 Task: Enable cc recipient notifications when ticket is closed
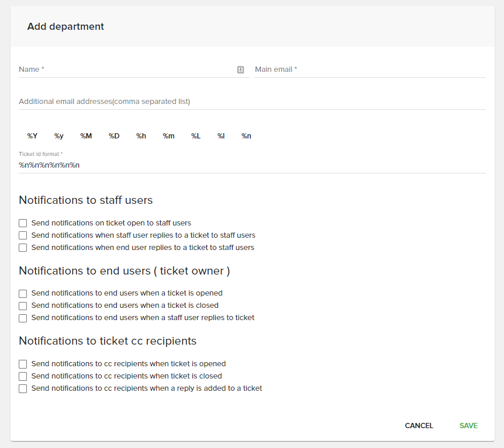[x=22, y=376]
